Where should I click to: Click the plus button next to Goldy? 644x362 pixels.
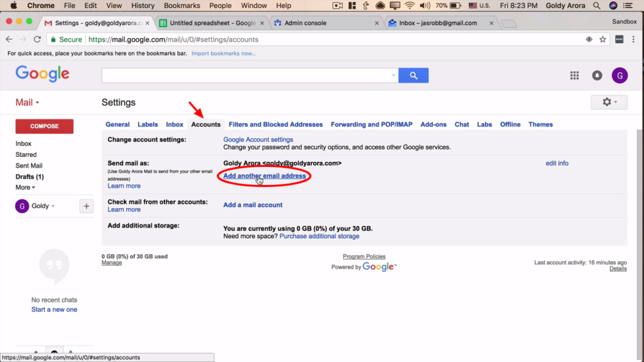tap(86, 206)
